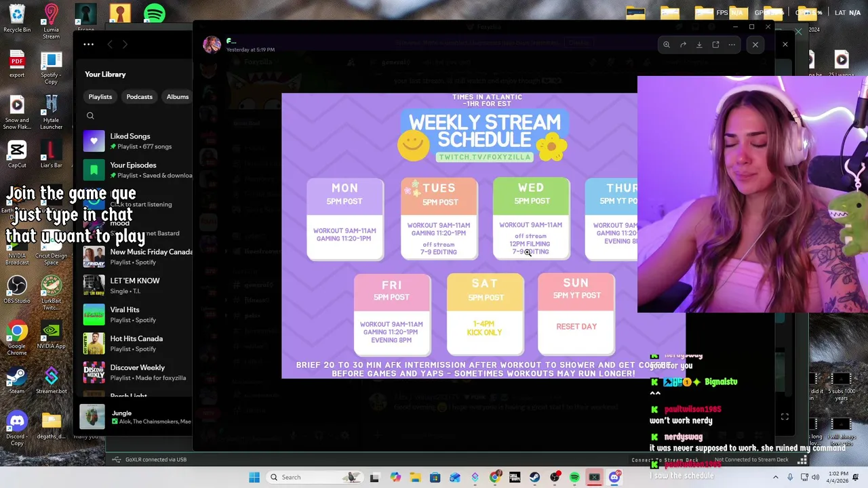Go forward in Spotify navigation
This screenshot has width=868, height=488.
coord(125,44)
